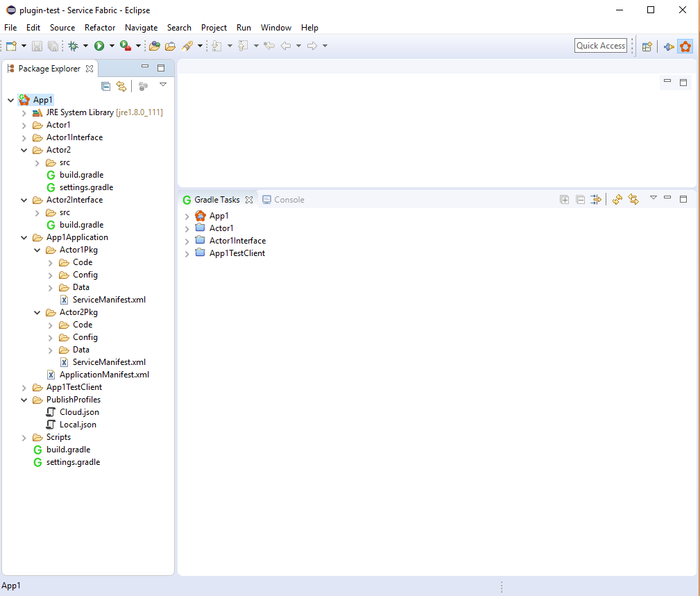Open the Refactor menu
This screenshot has height=596, width=700.
pyautogui.click(x=99, y=28)
